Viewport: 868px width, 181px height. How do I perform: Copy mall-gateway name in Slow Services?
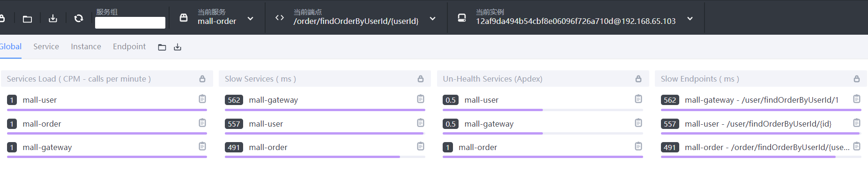pyautogui.click(x=421, y=99)
